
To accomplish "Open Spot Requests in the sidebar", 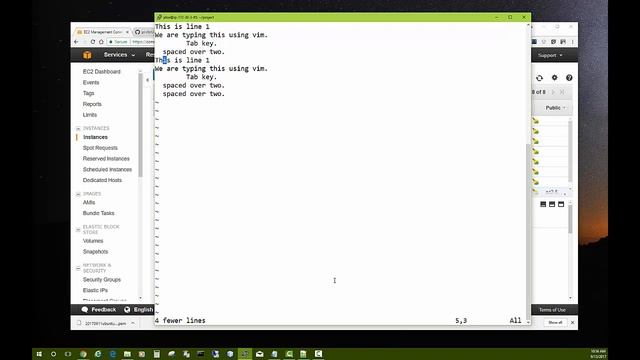I will (x=100, y=148).
